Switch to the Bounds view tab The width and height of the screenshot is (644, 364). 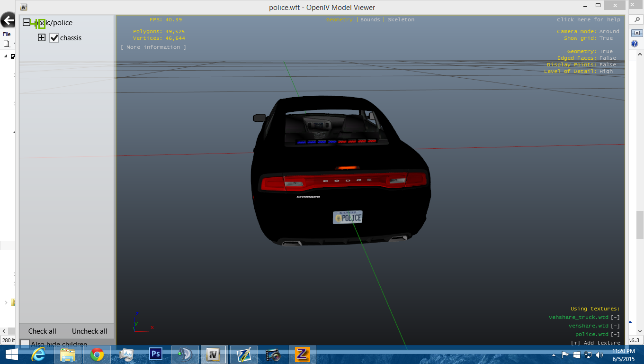pos(370,20)
